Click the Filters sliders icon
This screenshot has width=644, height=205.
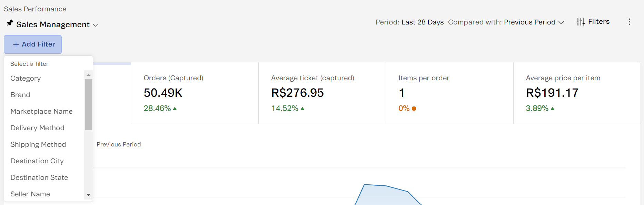[581, 22]
